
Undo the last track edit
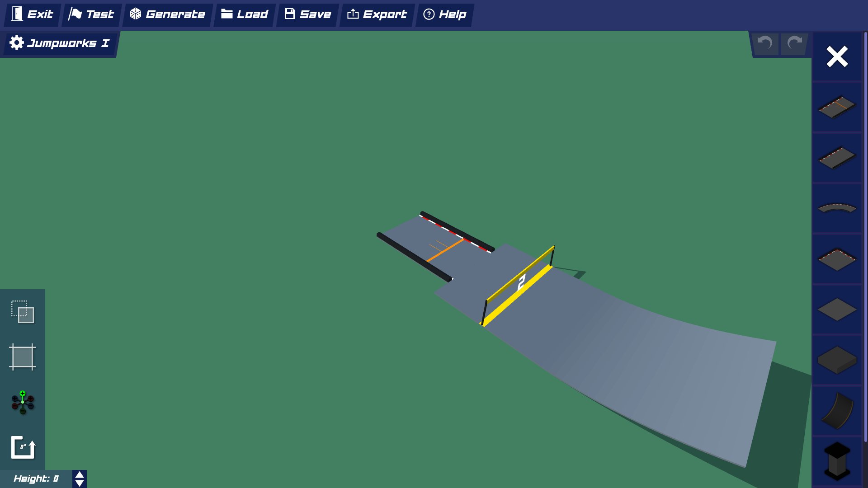pyautogui.click(x=764, y=44)
